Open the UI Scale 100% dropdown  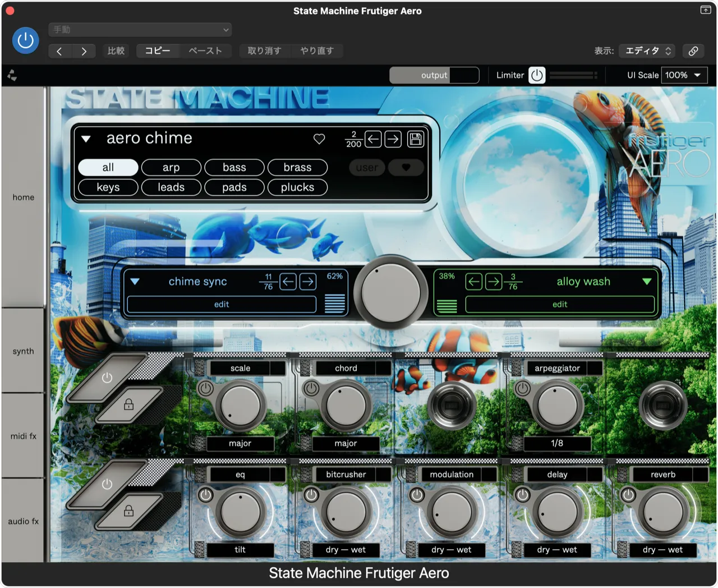click(684, 75)
